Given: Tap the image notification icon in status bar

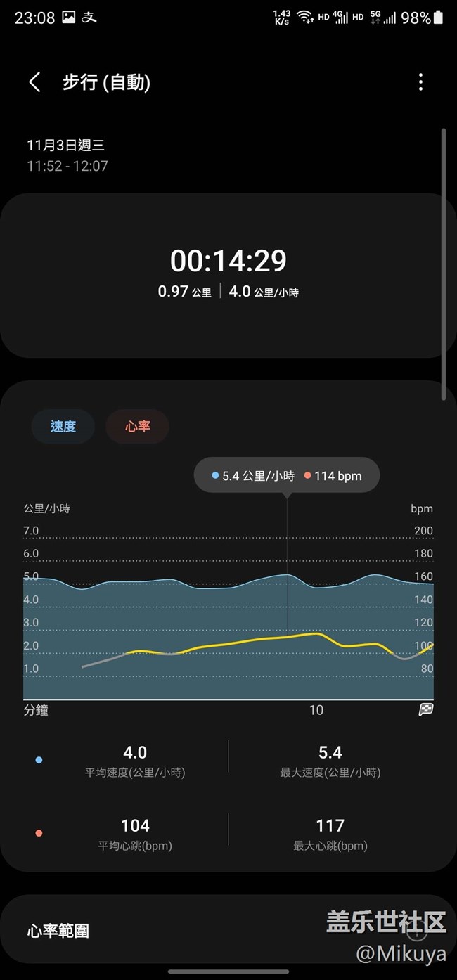Looking at the screenshot, I should coord(68,18).
